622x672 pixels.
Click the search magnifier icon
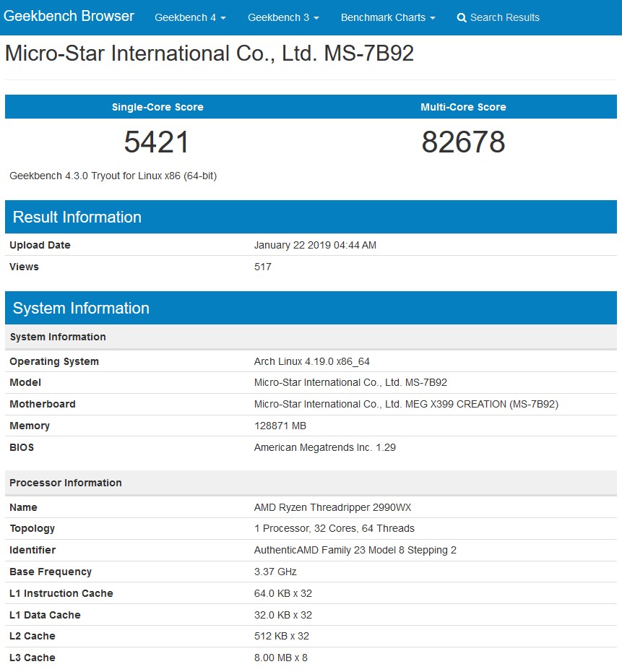tap(462, 18)
